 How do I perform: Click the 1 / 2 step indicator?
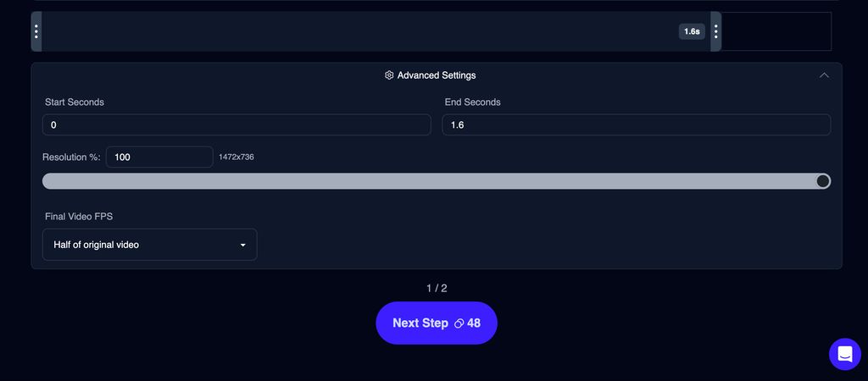click(437, 288)
